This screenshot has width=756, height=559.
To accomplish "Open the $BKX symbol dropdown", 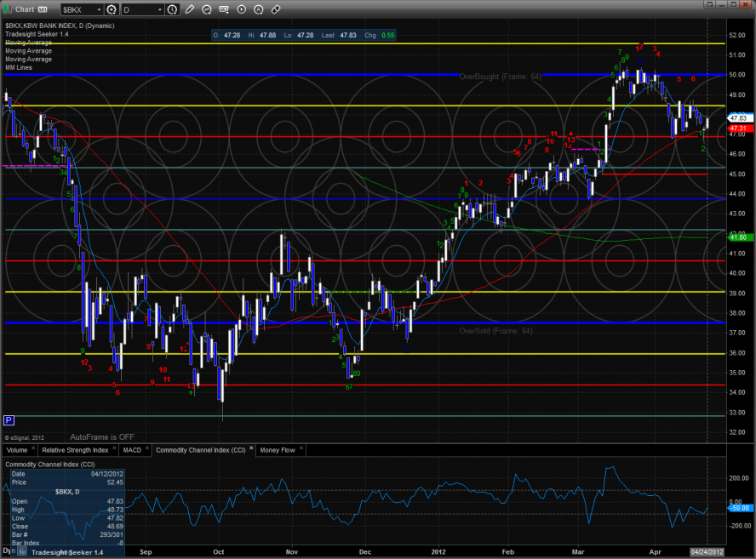I will [97, 9].
